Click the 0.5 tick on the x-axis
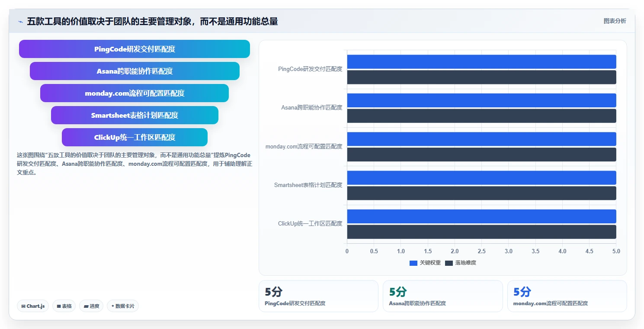The image size is (644, 329). (x=374, y=251)
